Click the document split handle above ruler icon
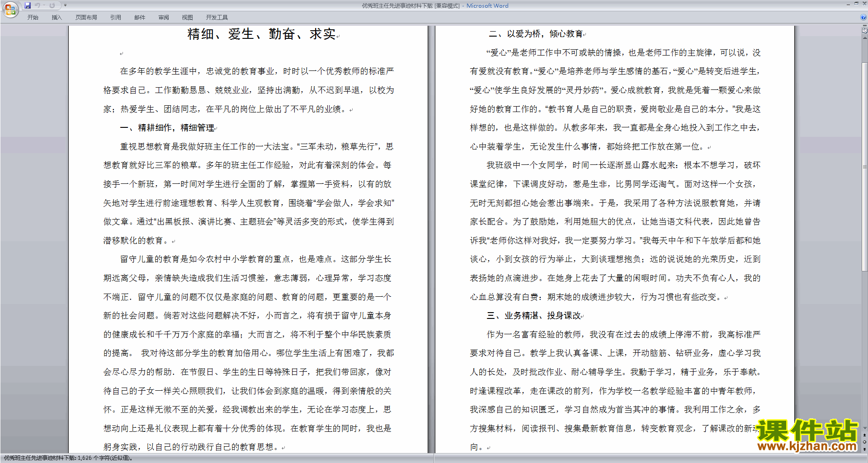Image resolution: width=868 pixels, height=463 pixels. (x=865, y=25)
